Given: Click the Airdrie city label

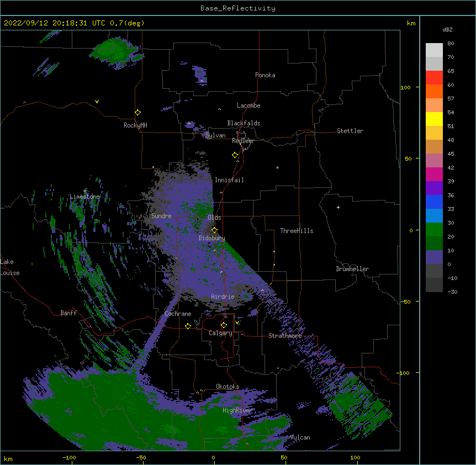Looking at the screenshot, I should [x=223, y=297].
